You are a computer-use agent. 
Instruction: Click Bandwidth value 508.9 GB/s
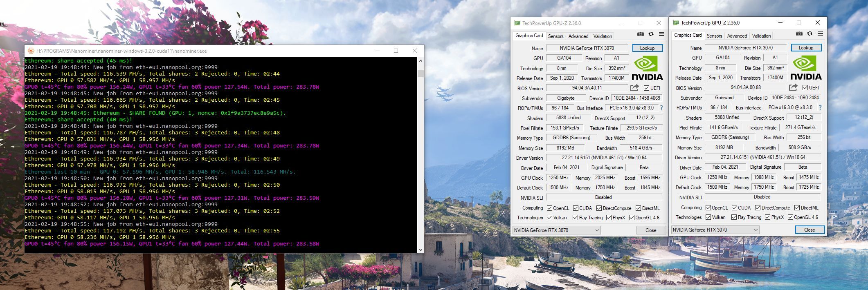click(x=800, y=147)
